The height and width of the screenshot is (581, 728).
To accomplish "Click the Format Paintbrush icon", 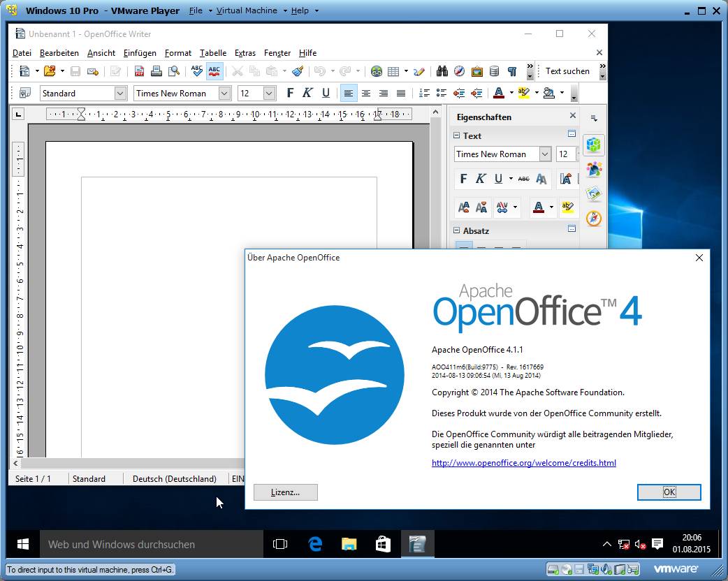I will click(x=298, y=71).
